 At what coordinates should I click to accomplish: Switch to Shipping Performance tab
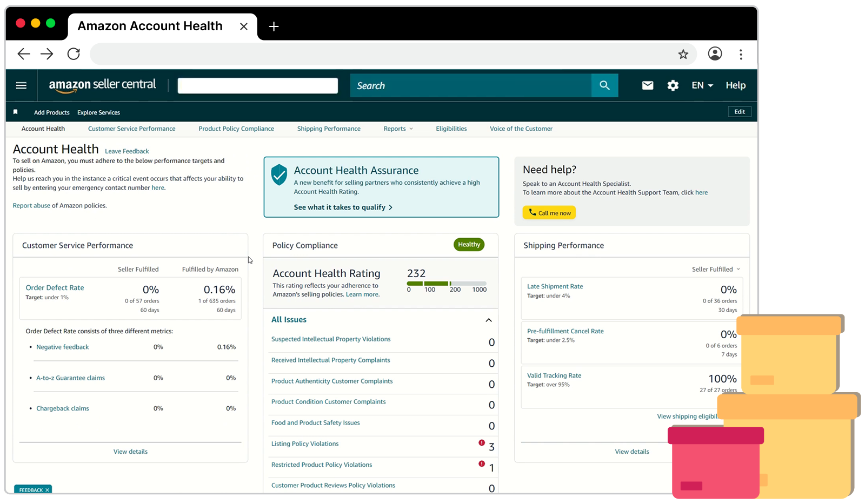coord(329,129)
